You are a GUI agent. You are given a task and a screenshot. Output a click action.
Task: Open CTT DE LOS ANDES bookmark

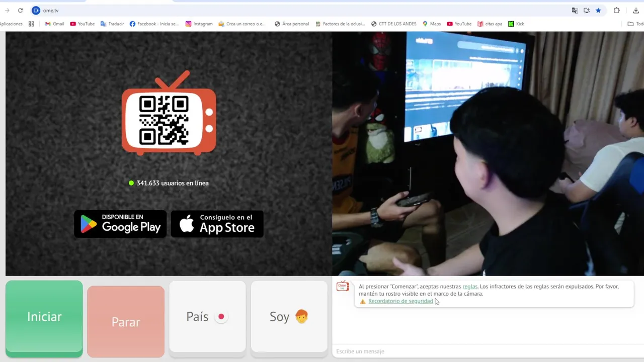(x=394, y=24)
